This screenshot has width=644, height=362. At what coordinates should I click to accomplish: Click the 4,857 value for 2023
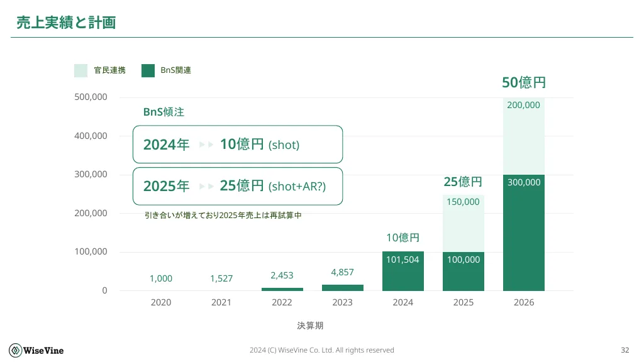[x=342, y=272]
